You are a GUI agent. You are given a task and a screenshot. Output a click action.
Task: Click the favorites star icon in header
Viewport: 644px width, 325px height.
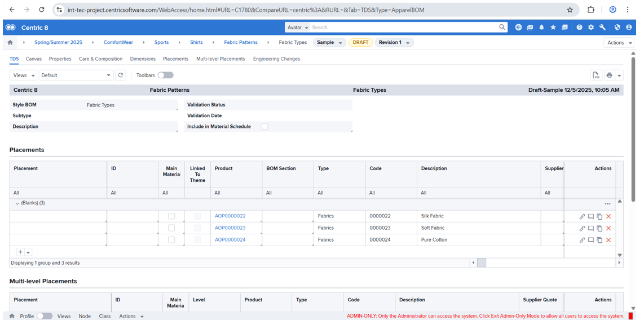(x=553, y=28)
